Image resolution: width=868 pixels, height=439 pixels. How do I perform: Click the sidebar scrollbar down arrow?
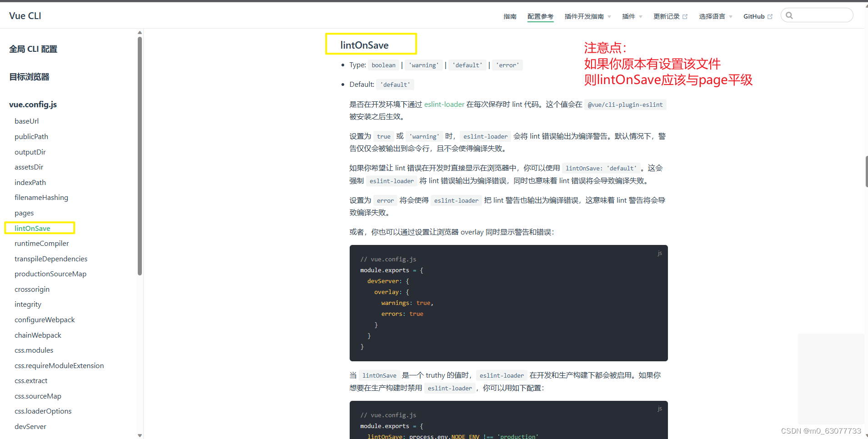(140, 435)
